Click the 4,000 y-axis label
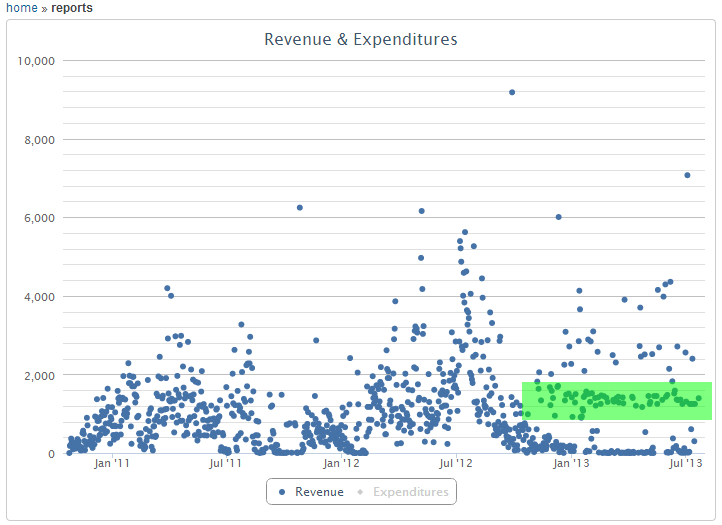722x525 pixels. click(x=38, y=297)
